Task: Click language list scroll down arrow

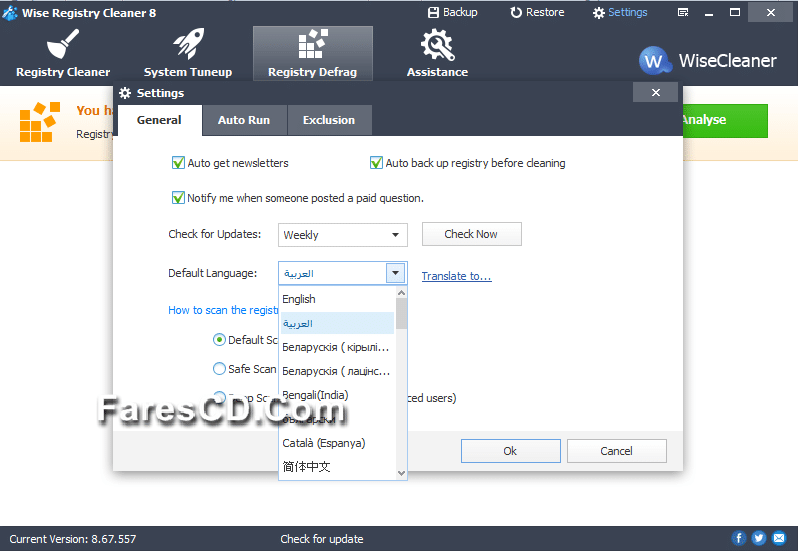Action: 402,474
